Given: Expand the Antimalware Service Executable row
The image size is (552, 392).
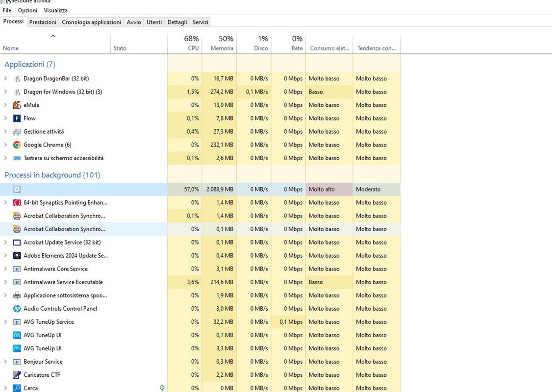Looking at the screenshot, I should click(5, 282).
